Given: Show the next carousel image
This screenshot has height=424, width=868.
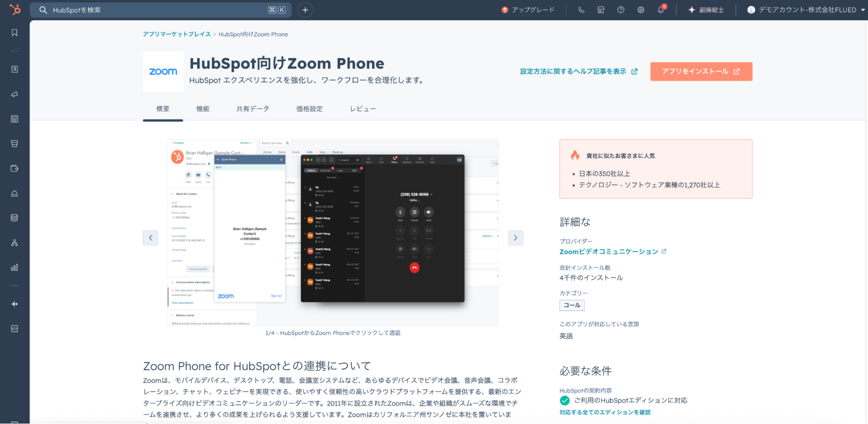Looking at the screenshot, I should coord(515,238).
